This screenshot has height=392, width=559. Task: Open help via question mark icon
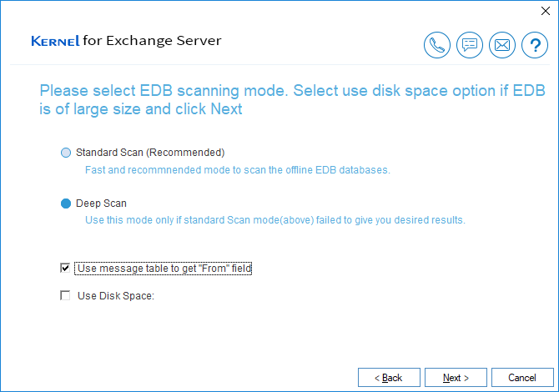point(535,45)
